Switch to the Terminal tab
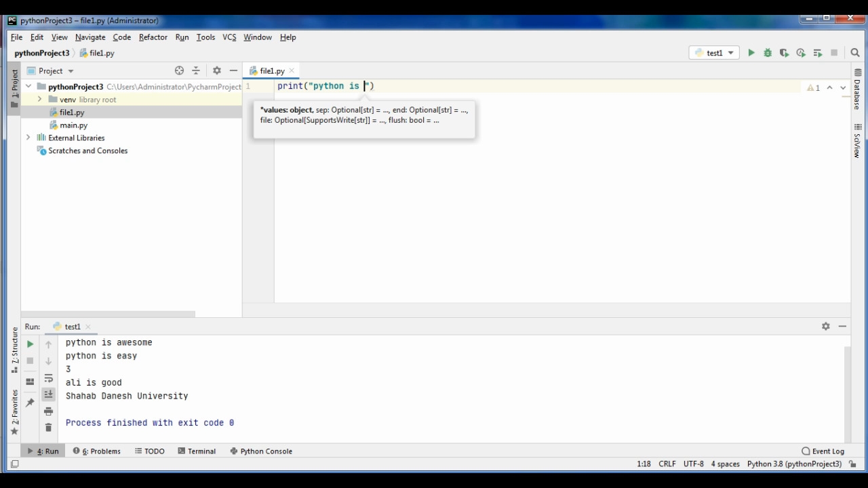868x488 pixels. (x=197, y=451)
